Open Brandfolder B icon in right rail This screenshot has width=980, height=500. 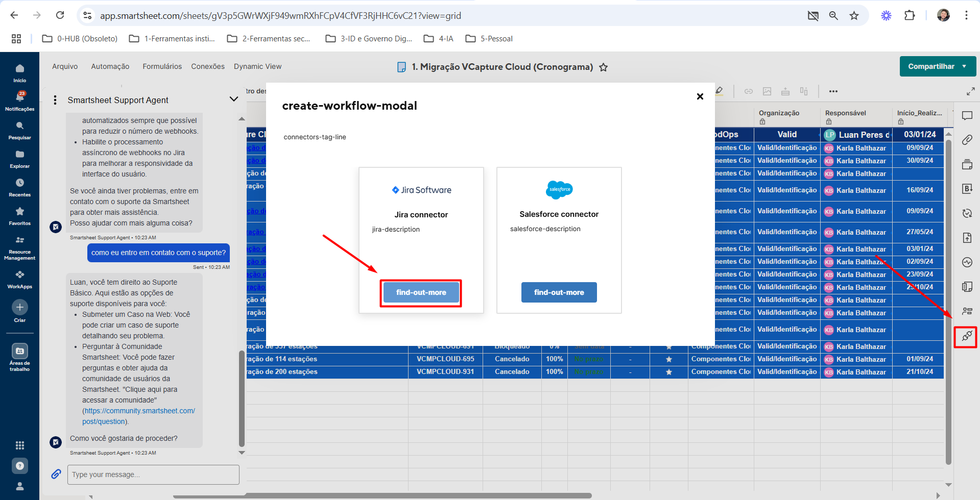967,189
